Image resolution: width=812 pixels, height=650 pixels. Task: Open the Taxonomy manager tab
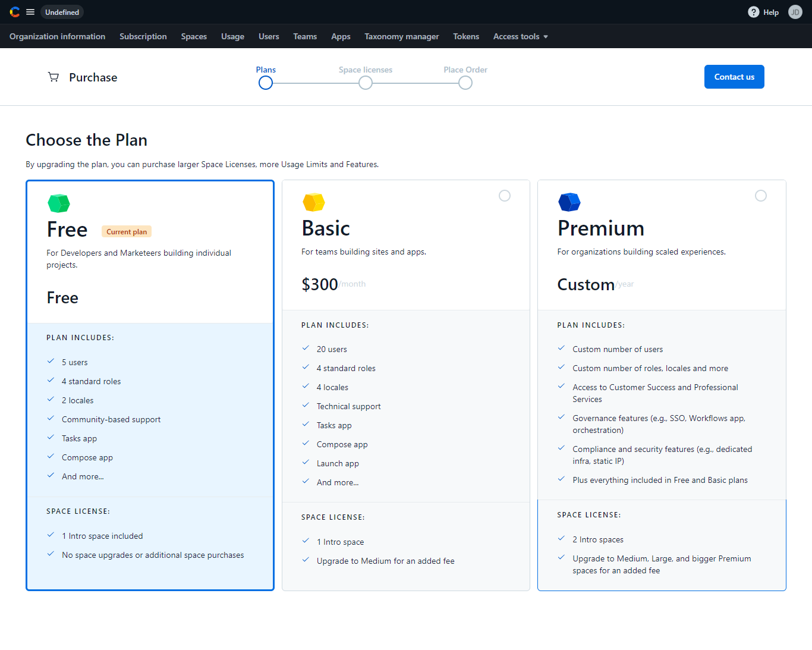pos(402,36)
